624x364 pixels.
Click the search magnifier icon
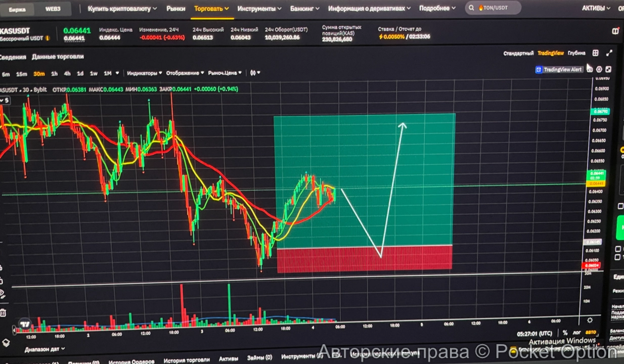pyautogui.click(x=472, y=9)
